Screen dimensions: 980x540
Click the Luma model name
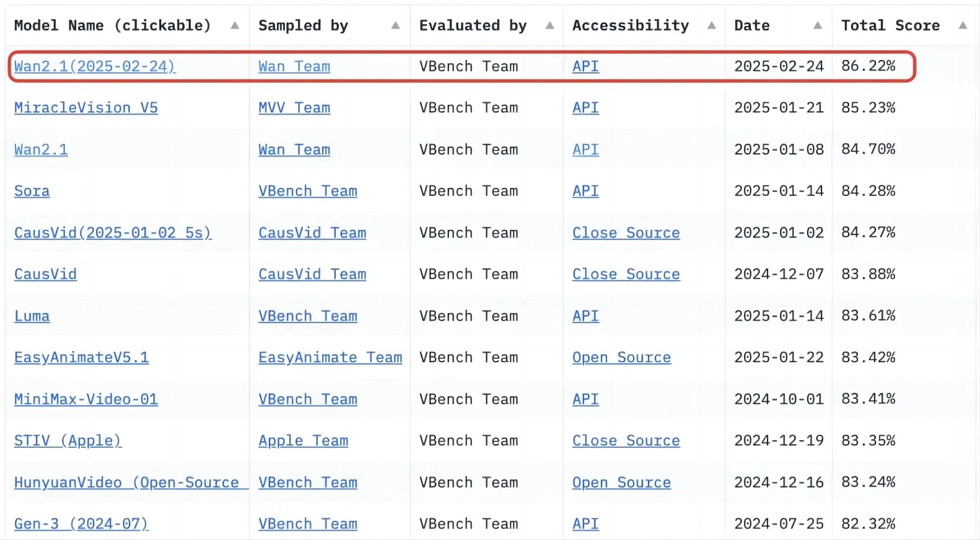pos(32,316)
